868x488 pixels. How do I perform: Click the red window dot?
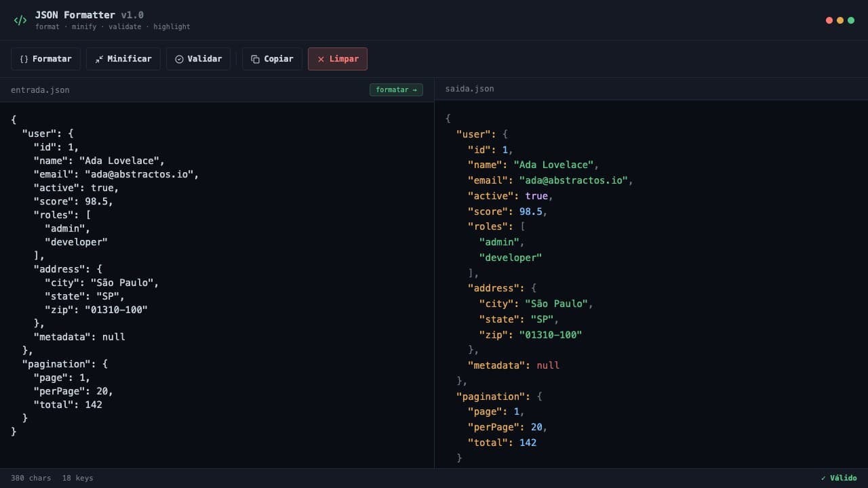click(829, 20)
